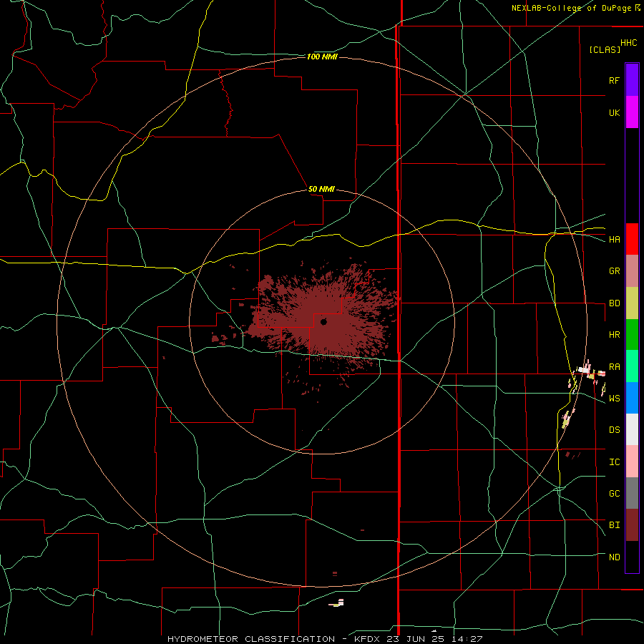Click the GC legend label
This screenshot has width=644, height=644.
pos(614,493)
